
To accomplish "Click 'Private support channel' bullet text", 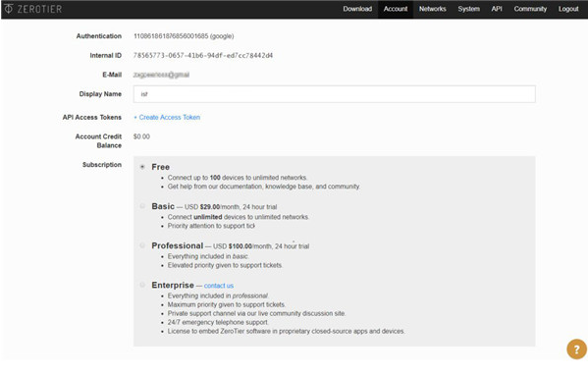I will (x=256, y=313).
